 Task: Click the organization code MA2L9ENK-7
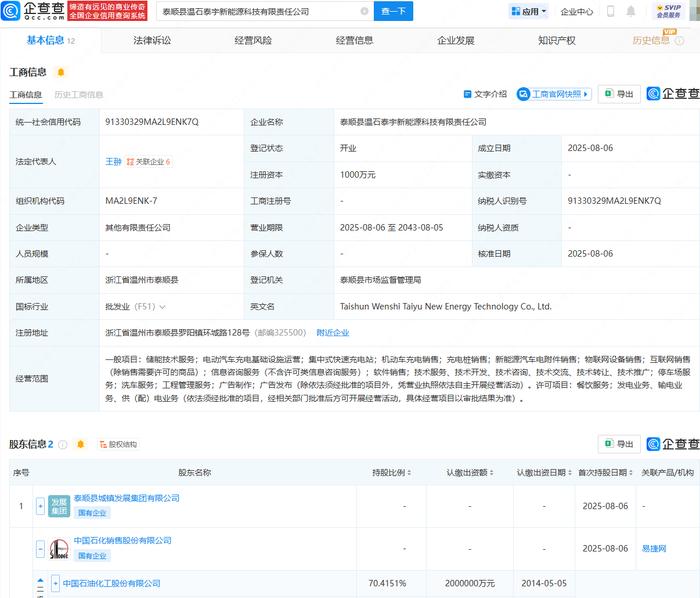click(131, 201)
